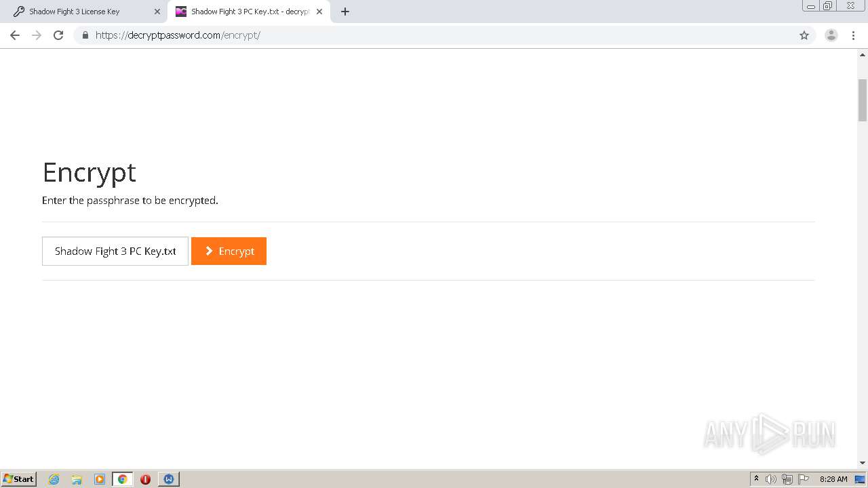Show hidden system tray icons
Screen dimensions: 868x488
[x=756, y=479]
